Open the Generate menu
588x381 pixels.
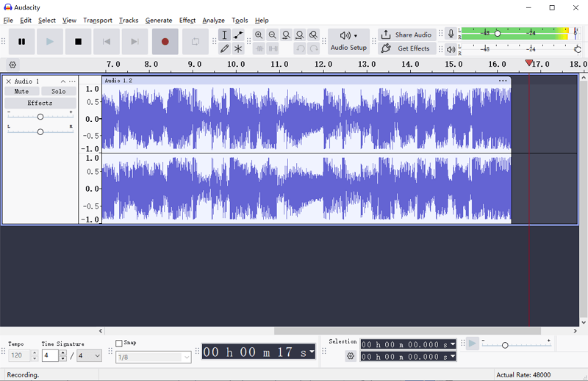pyautogui.click(x=159, y=21)
